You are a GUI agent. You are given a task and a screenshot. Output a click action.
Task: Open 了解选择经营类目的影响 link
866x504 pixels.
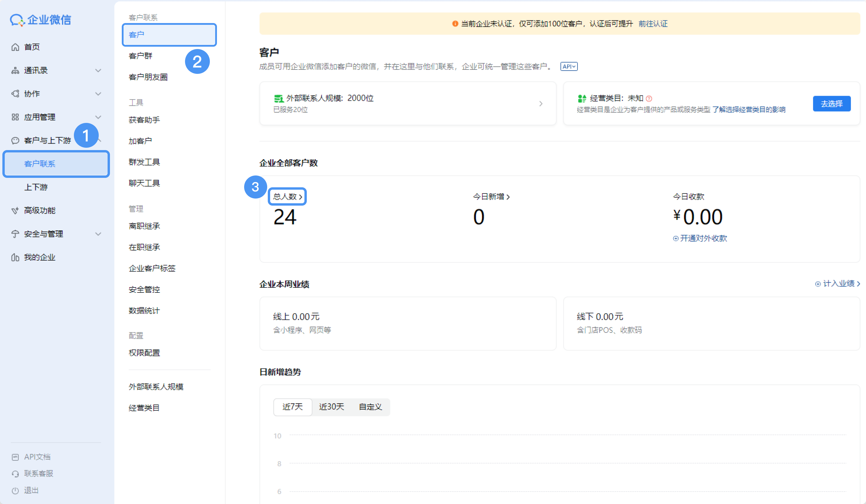coord(749,110)
